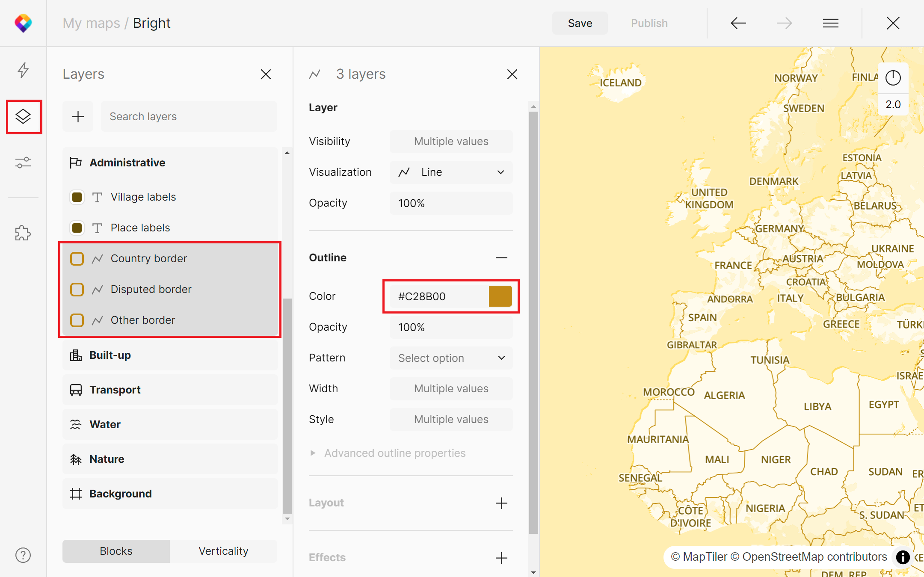The image size is (924, 577).
Task: Open the Pattern Select option dropdown
Action: (x=451, y=358)
